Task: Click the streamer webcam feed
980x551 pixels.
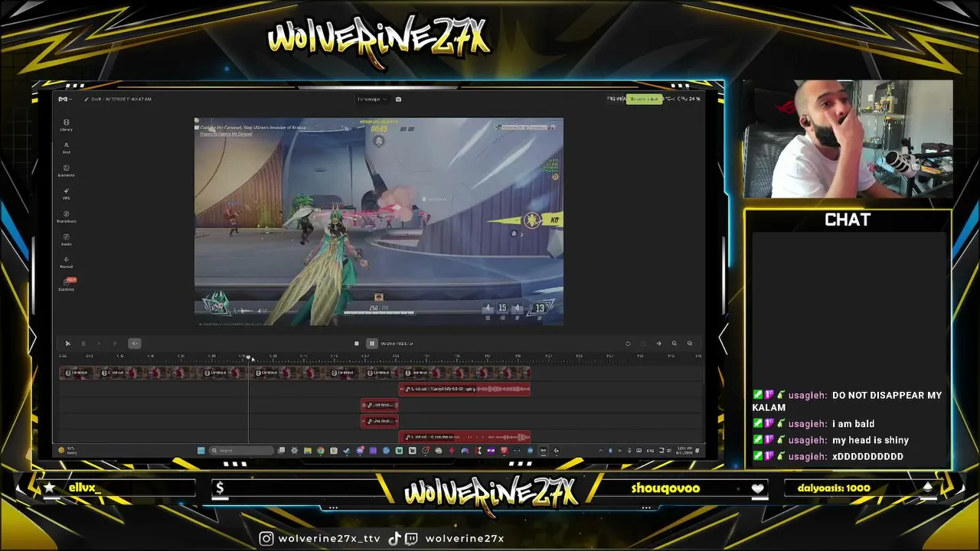Action: (x=848, y=139)
